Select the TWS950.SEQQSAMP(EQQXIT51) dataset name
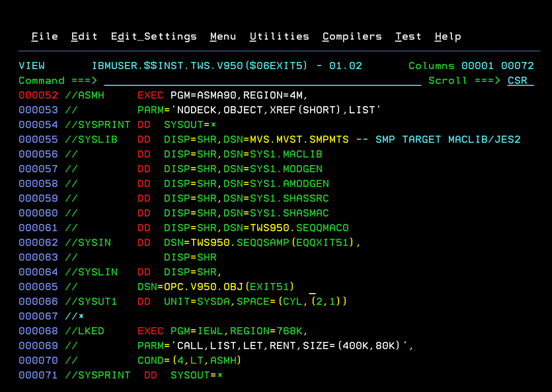 coord(273,242)
